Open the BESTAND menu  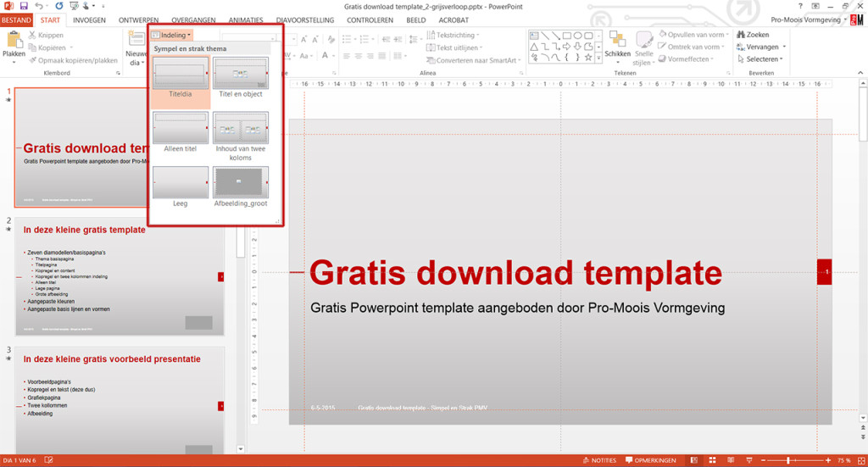coord(16,19)
